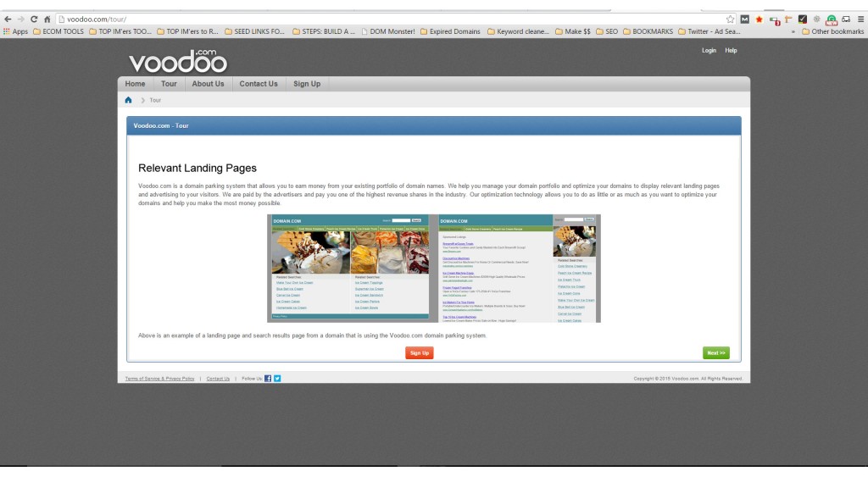Open the SEO bookmark folder

607,31
